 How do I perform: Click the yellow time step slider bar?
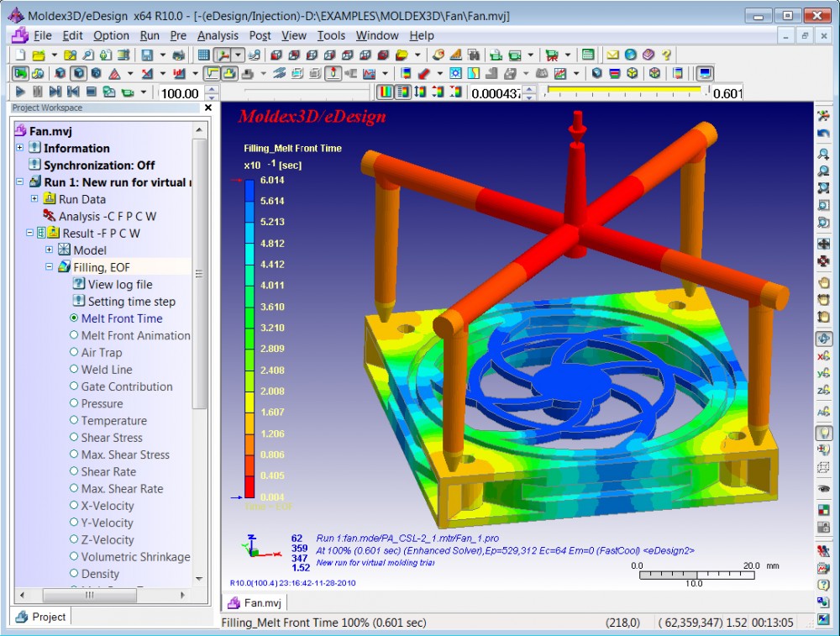(x=626, y=90)
